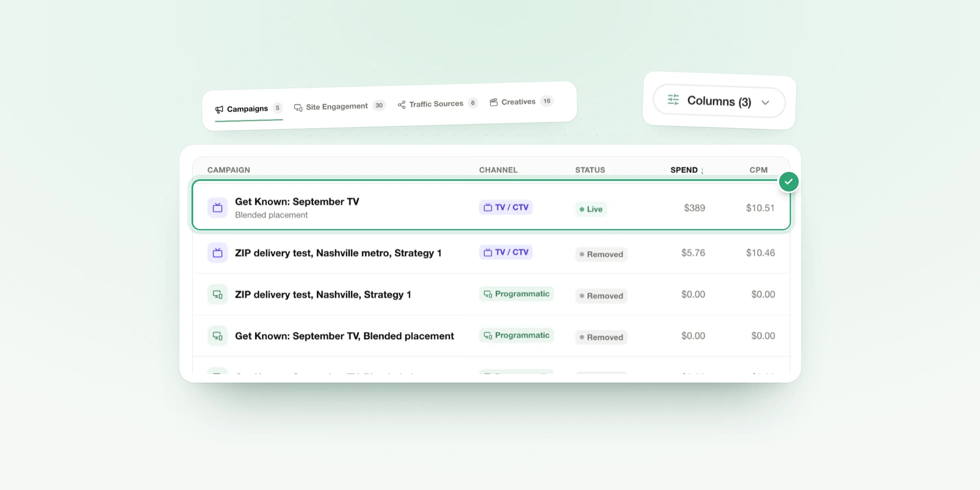The height and width of the screenshot is (490, 980).
Task: Open ZIP delivery test, Nashville, Strategy 1
Action: point(323,295)
